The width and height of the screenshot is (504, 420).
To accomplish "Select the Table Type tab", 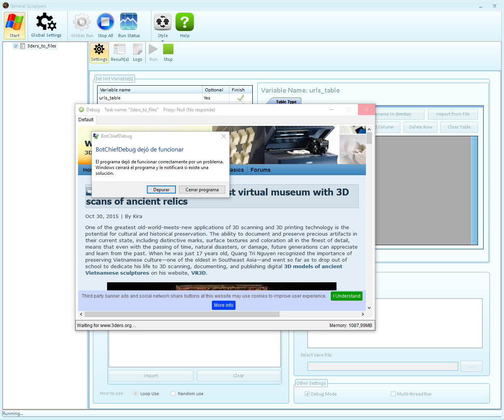I will click(286, 102).
